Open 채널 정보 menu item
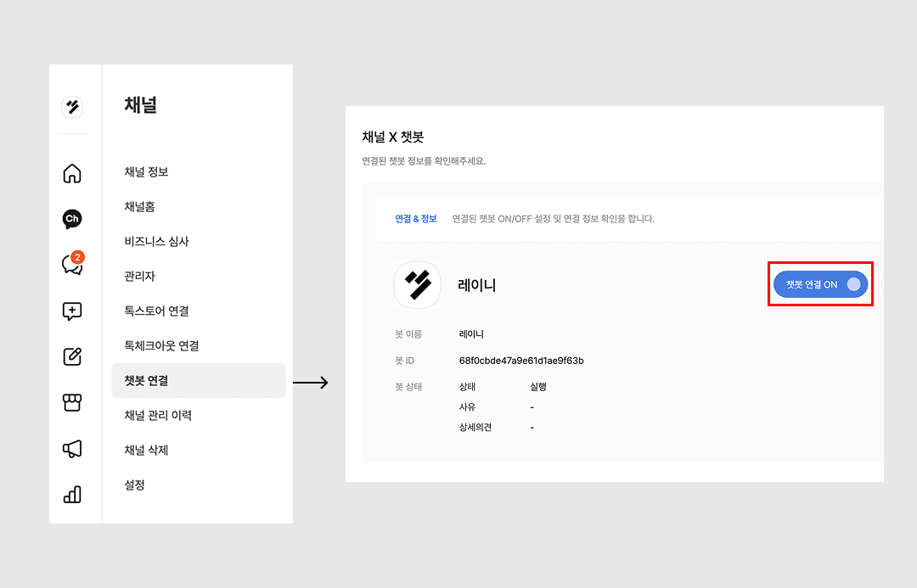Viewport: 917px width, 588px height. click(x=146, y=172)
